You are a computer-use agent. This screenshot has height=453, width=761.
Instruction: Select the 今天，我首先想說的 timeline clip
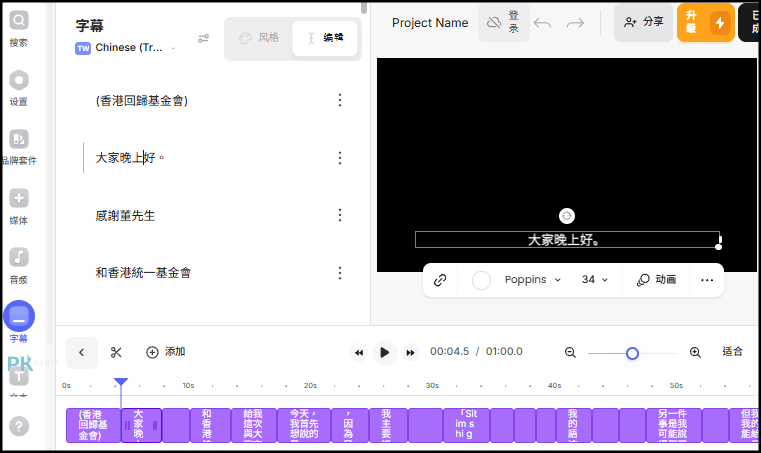tap(304, 425)
